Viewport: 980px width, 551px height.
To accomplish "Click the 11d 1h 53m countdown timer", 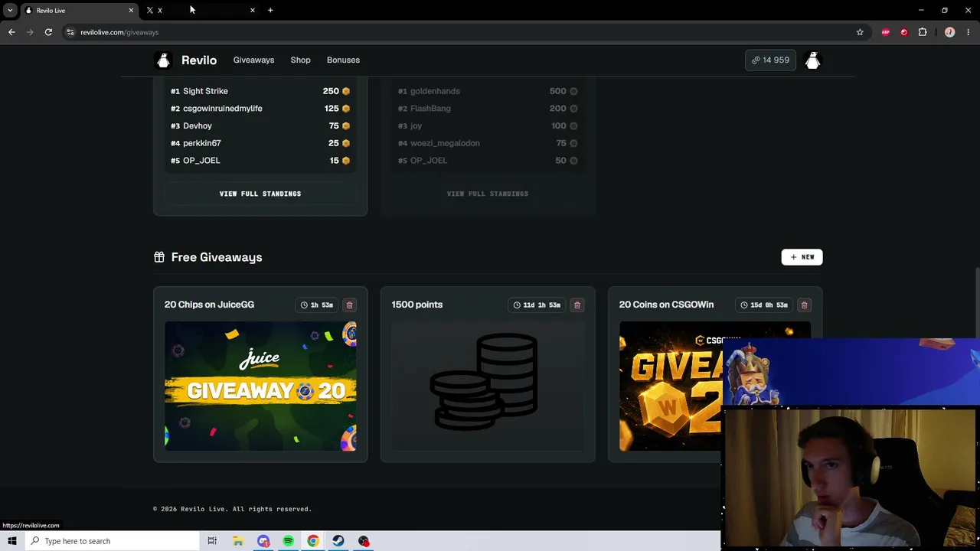I will click(537, 305).
